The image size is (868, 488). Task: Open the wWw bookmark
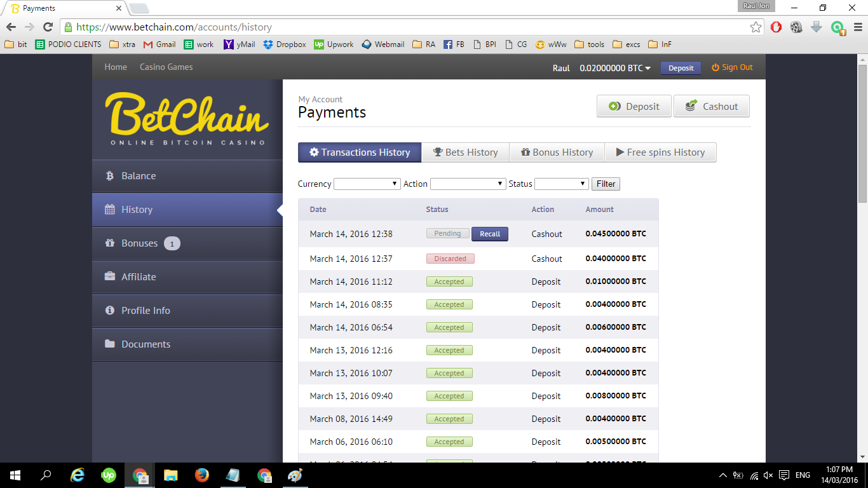coord(551,44)
